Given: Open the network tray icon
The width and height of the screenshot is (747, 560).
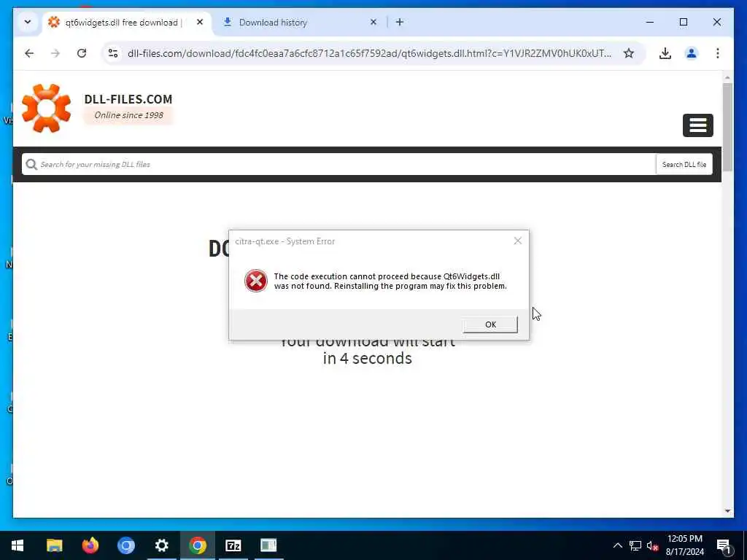Looking at the screenshot, I should (x=635, y=545).
